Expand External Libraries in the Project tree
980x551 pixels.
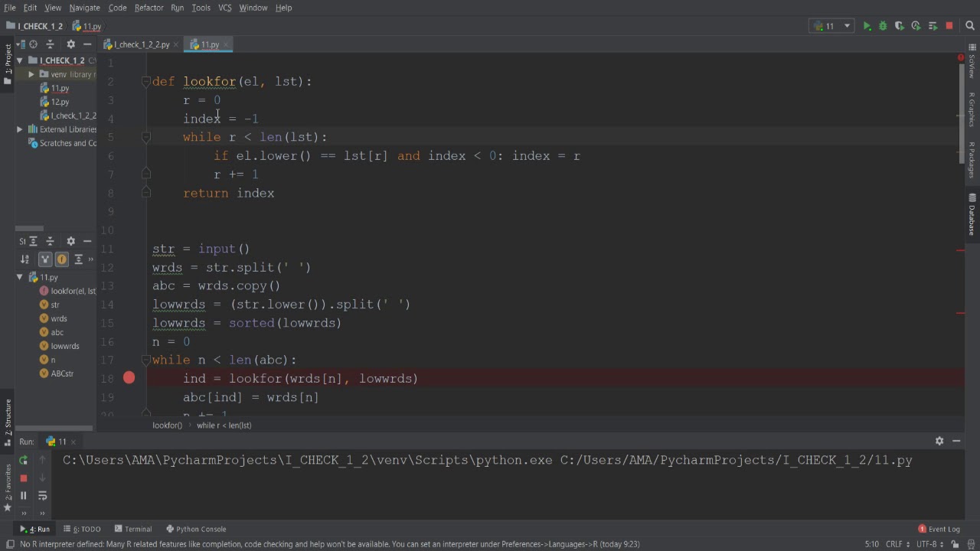pos(20,129)
